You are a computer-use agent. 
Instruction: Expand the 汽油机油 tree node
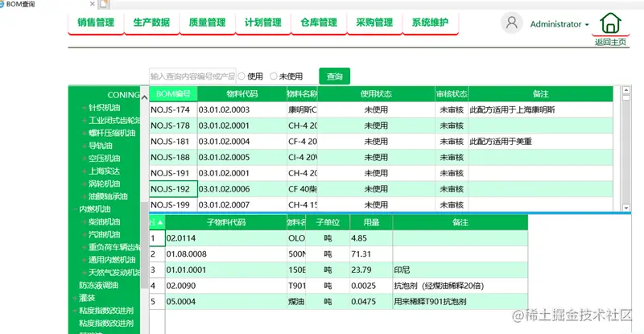click(x=85, y=235)
